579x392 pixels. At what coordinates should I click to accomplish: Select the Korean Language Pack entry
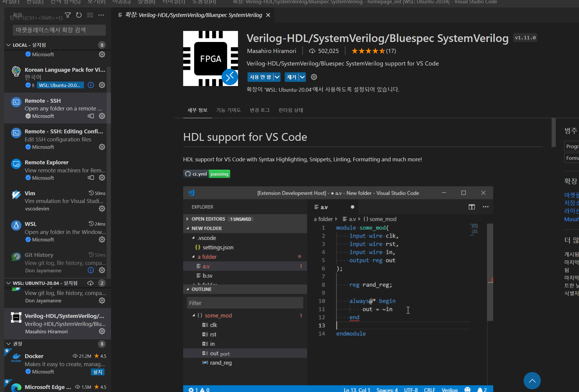57,77
